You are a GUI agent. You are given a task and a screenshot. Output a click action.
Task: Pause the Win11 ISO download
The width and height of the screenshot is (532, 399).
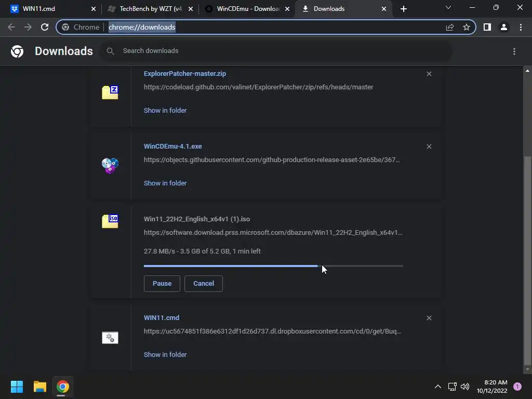pos(162,284)
